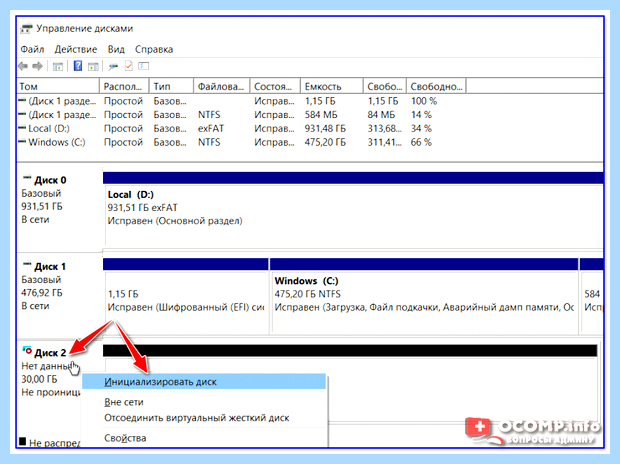Click the Диск 0 drive icon
Viewport: 620px width, 464px height.
tap(27, 178)
